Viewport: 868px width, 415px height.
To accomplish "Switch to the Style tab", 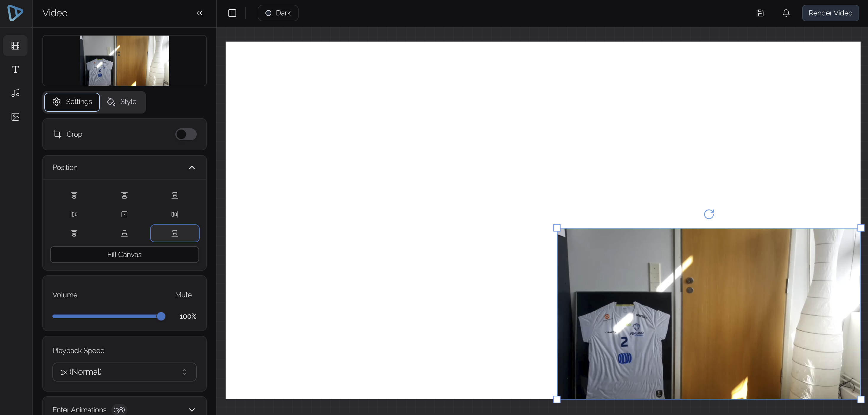I will 122,102.
